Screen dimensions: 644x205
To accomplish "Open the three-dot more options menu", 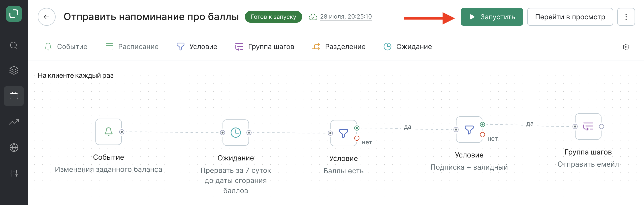I will [x=626, y=17].
